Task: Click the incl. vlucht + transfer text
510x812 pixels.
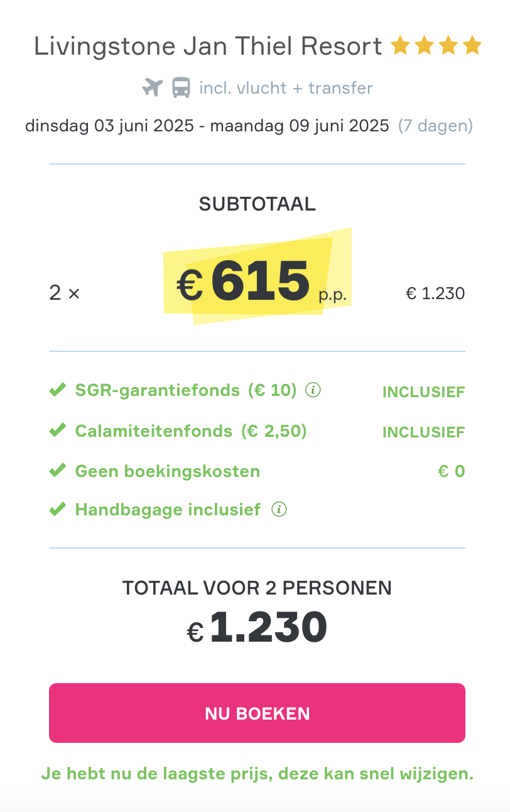Action: coord(286,88)
